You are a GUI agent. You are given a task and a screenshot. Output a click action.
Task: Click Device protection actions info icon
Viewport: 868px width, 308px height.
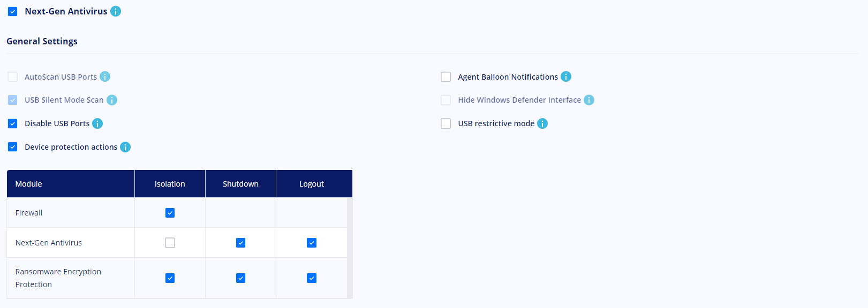[125, 147]
